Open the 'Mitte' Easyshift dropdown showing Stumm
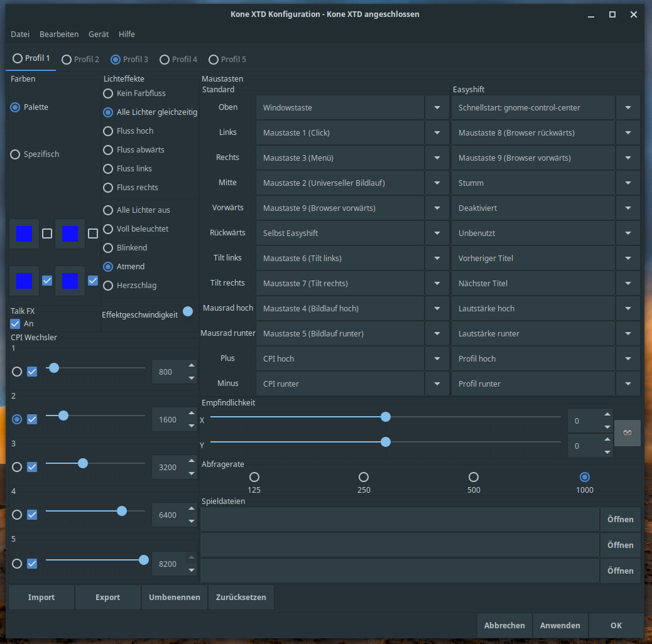The height and width of the screenshot is (644, 652). coord(628,183)
